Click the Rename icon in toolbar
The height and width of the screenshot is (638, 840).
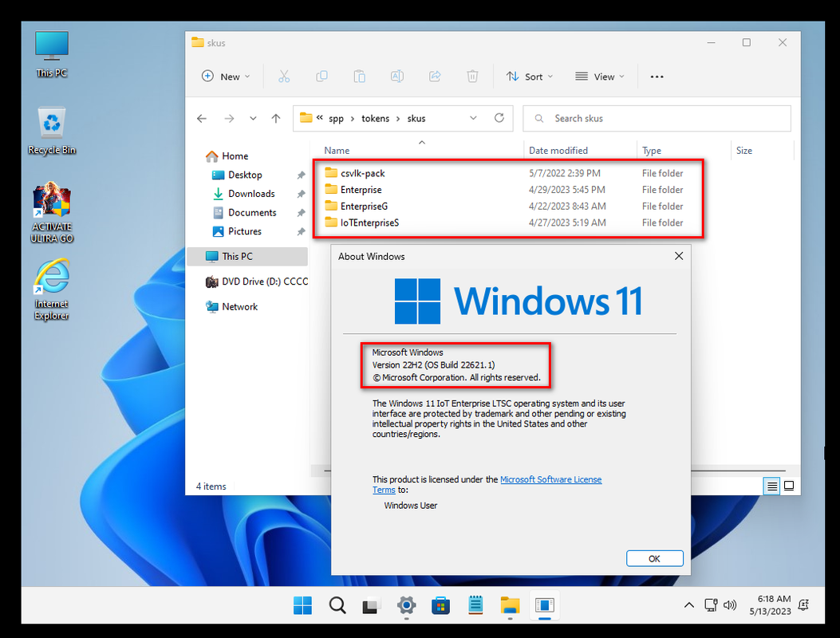click(x=397, y=77)
